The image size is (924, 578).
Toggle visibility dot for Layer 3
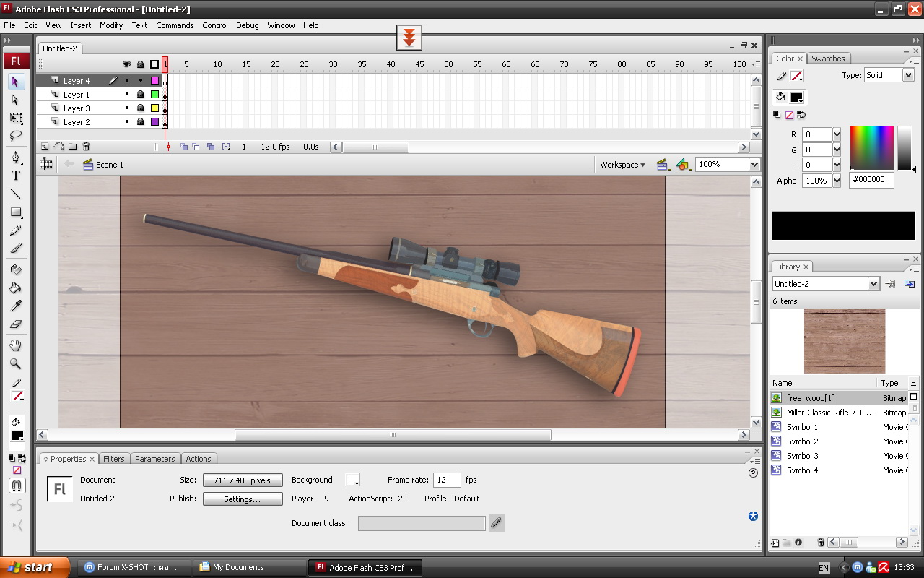tap(127, 108)
